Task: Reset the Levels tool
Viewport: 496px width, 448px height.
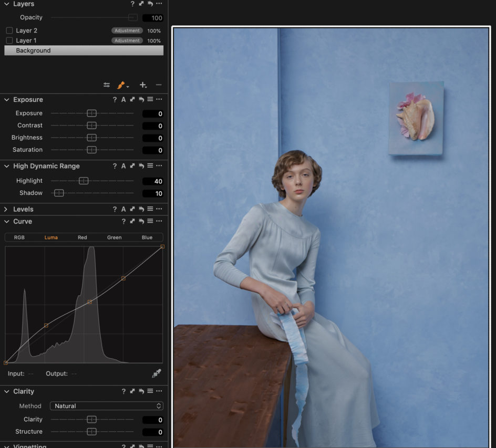Action: click(141, 209)
